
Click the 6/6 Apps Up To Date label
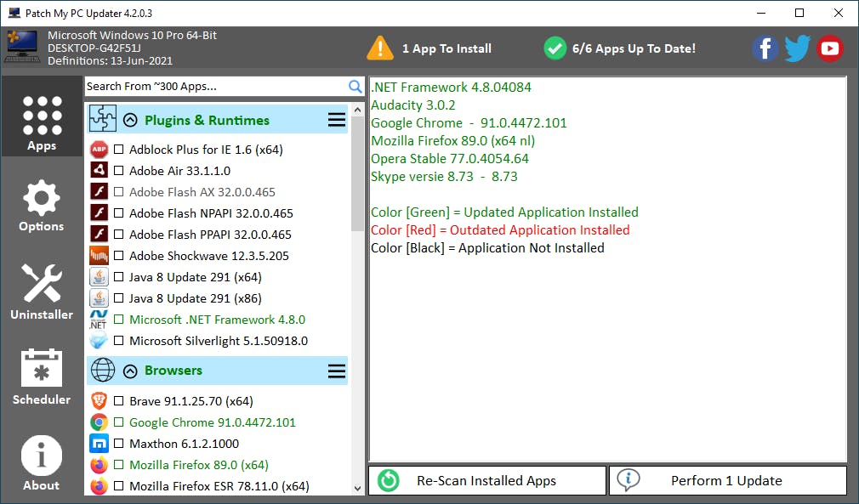pyautogui.click(x=634, y=48)
